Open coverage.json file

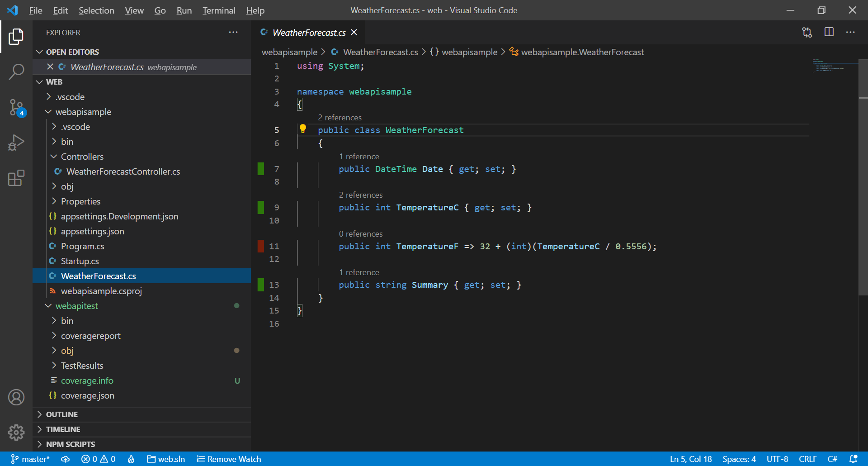pyautogui.click(x=142, y=395)
